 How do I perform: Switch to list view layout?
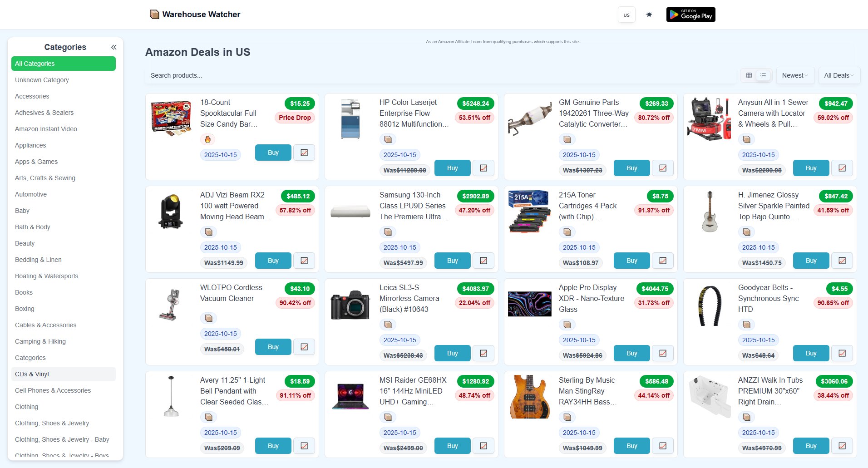(x=763, y=75)
